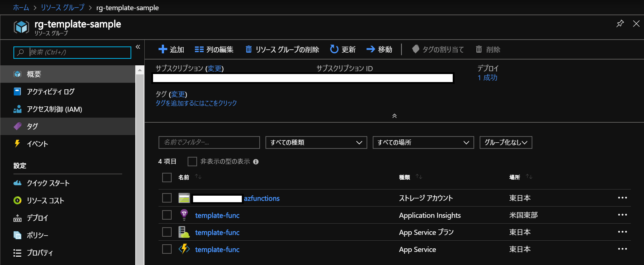Click the 追加 (Add) plus button
This screenshot has height=265, width=644.
point(171,49)
